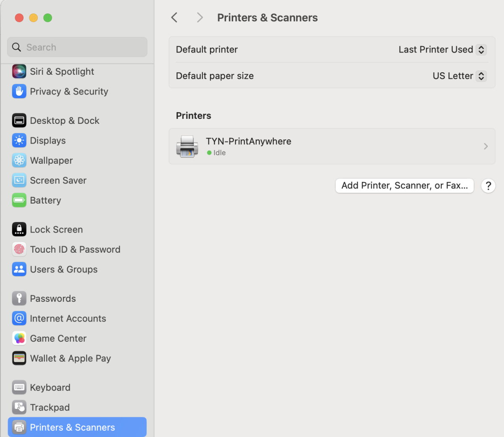
Task: Open Users & Groups settings
Action: click(63, 270)
